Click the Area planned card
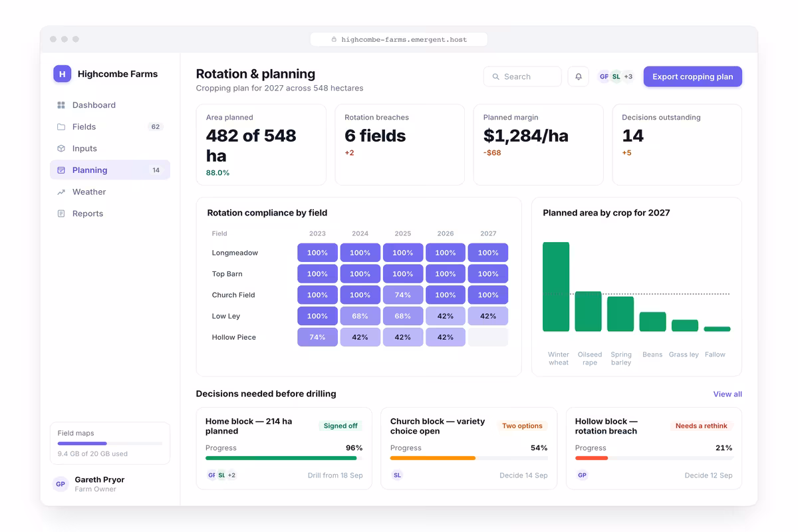Viewport: 798px width, 532px height. point(261,144)
